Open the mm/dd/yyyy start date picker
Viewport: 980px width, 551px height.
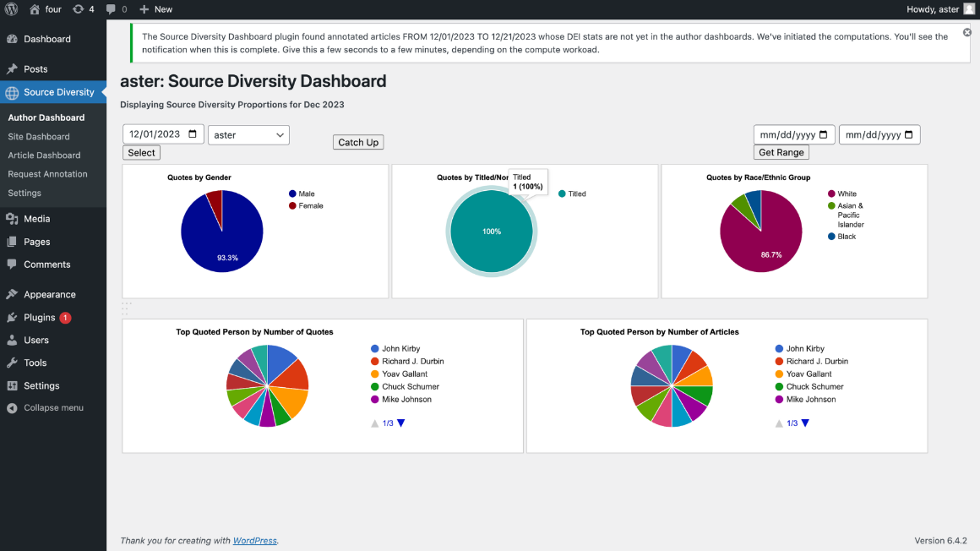coord(792,134)
